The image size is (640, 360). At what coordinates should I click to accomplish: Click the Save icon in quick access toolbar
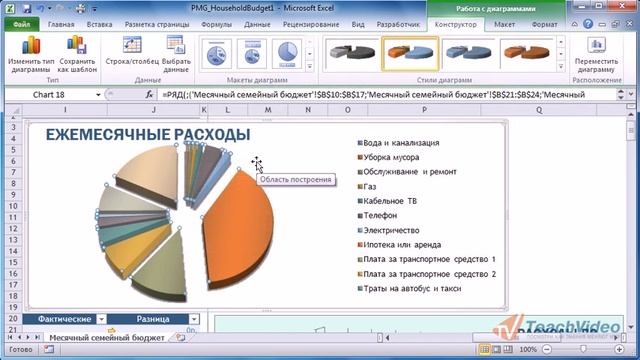(27, 8)
